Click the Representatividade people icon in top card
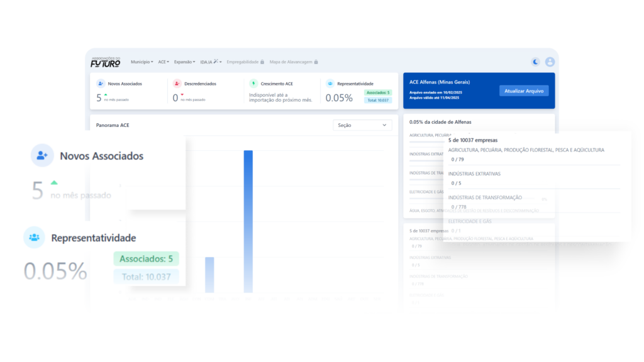Screen dimensions: 644x362 click(x=330, y=84)
